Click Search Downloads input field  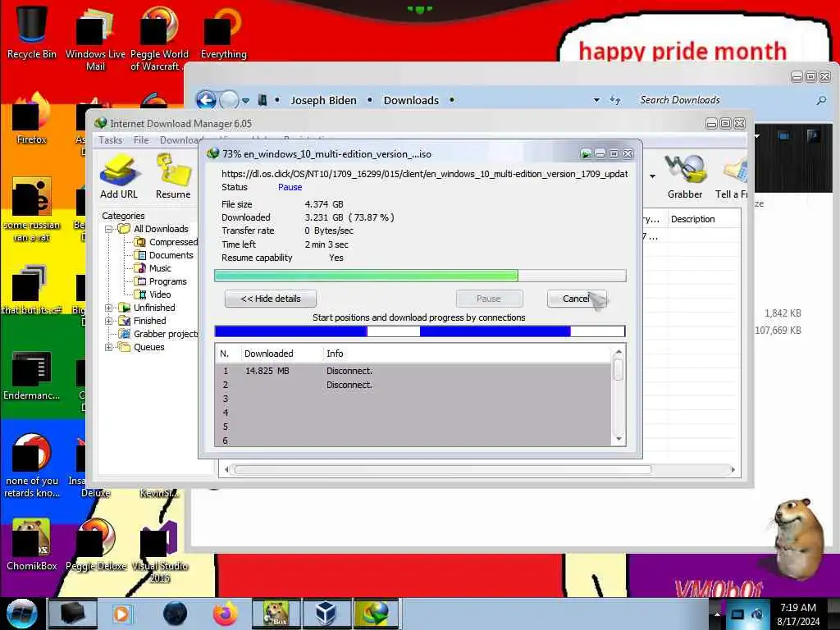pos(724,100)
